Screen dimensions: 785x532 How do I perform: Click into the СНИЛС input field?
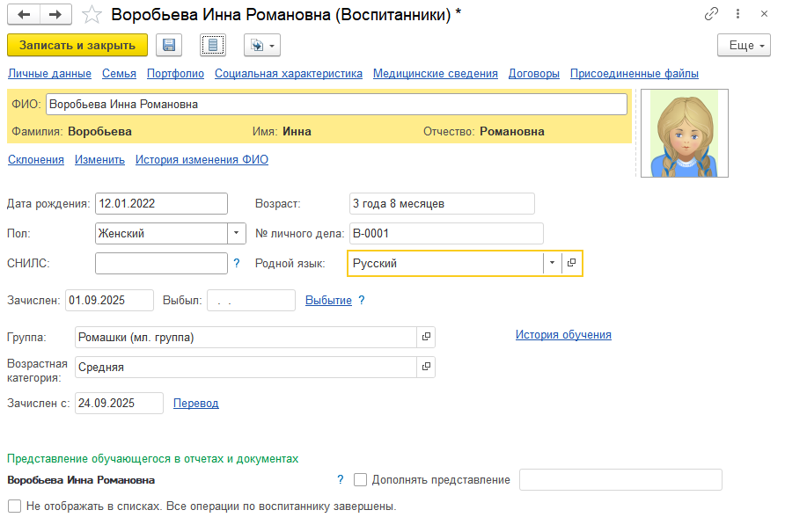161,263
